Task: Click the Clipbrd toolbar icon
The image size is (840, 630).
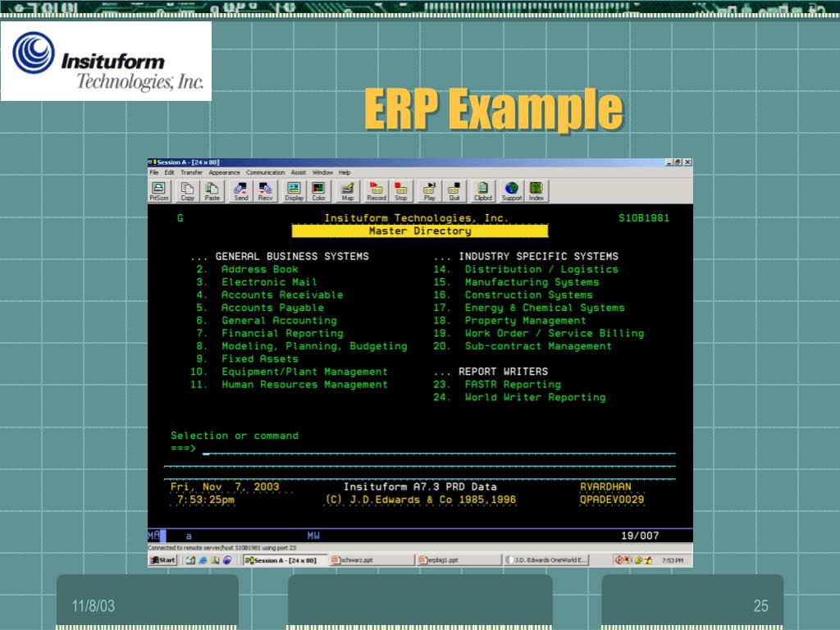Action: pos(482,190)
